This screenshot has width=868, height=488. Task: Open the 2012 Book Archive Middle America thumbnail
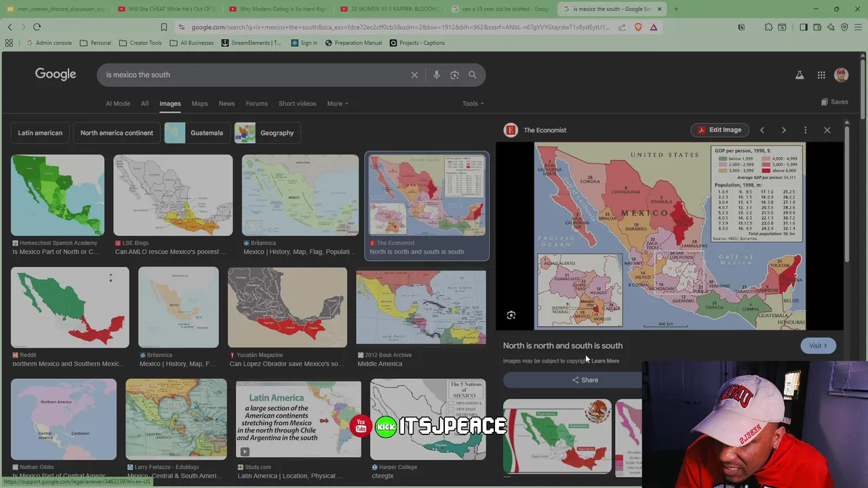pyautogui.click(x=421, y=307)
